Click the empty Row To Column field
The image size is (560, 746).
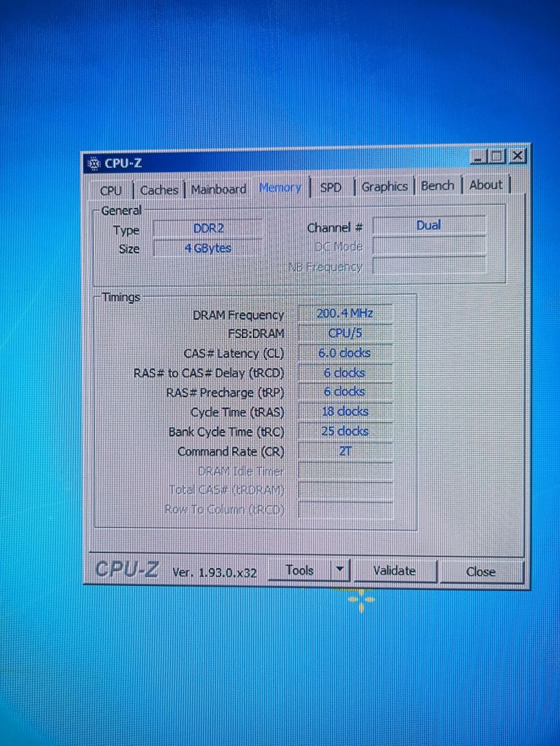pyautogui.click(x=345, y=510)
